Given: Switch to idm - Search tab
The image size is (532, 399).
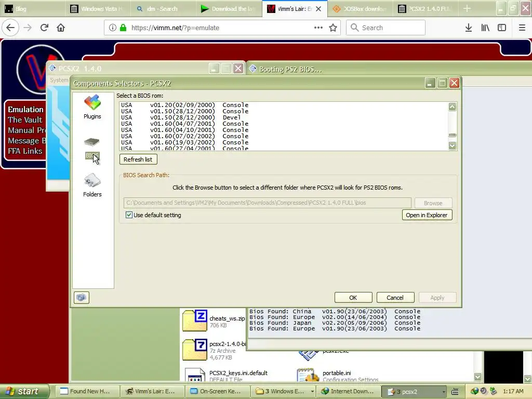Looking at the screenshot, I should tap(164, 9).
